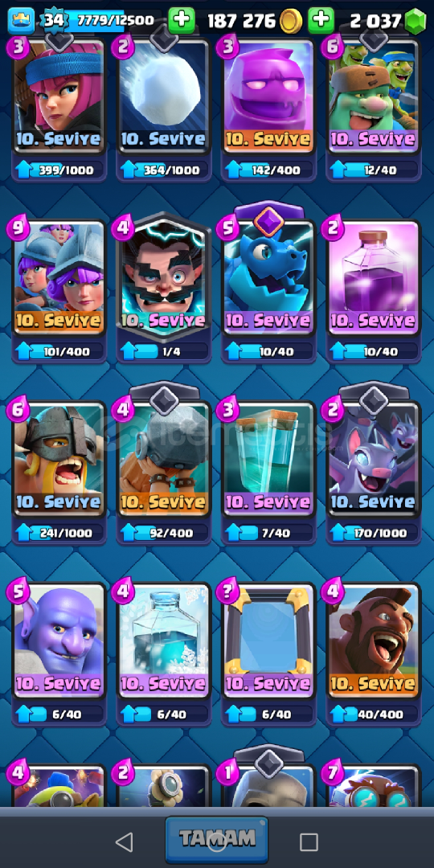Open the blue crown icon at top left

point(21,20)
